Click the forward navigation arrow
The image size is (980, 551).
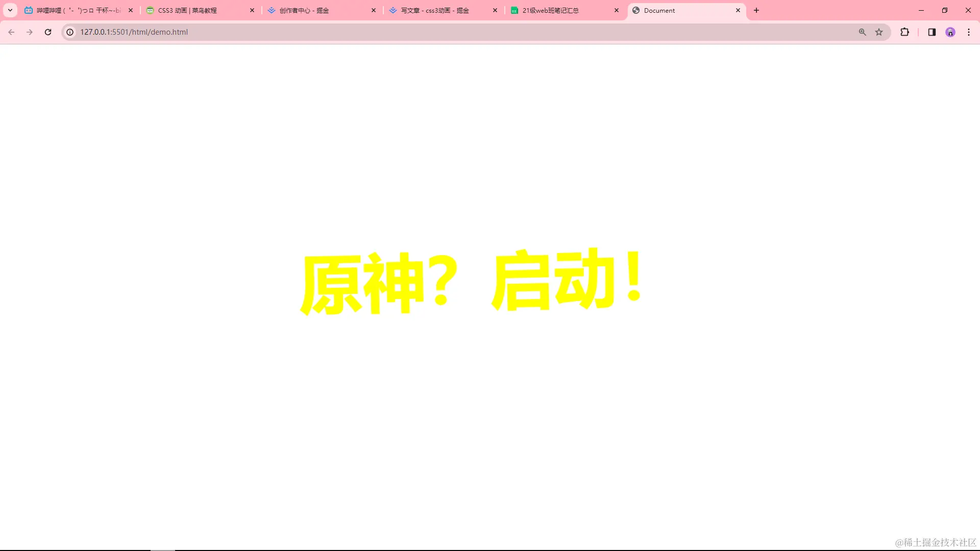point(30,32)
